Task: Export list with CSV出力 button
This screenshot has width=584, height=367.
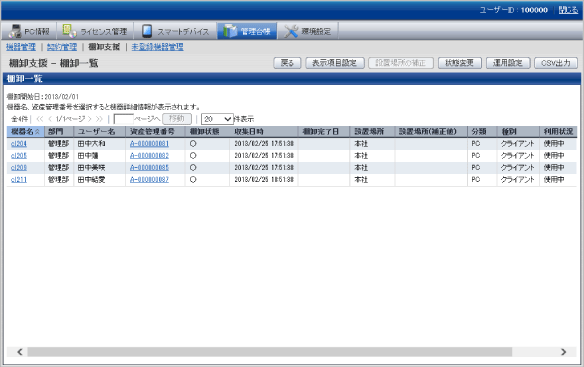Action: point(556,63)
